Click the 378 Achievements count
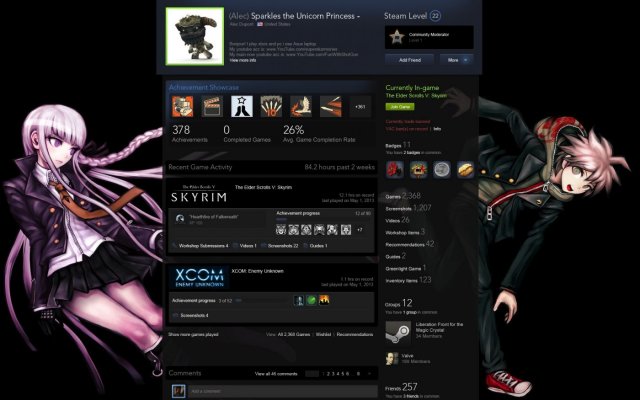Viewport: 640px width, 400px height. 189,133
